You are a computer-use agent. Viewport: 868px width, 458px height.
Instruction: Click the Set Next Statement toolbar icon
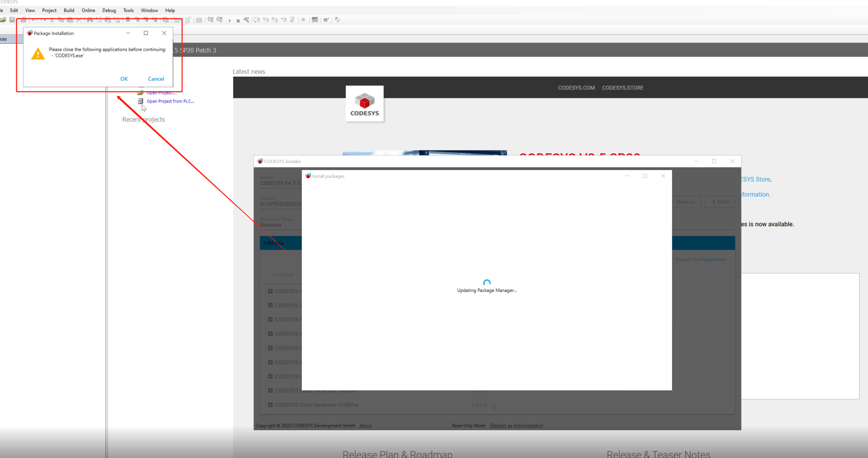click(293, 20)
